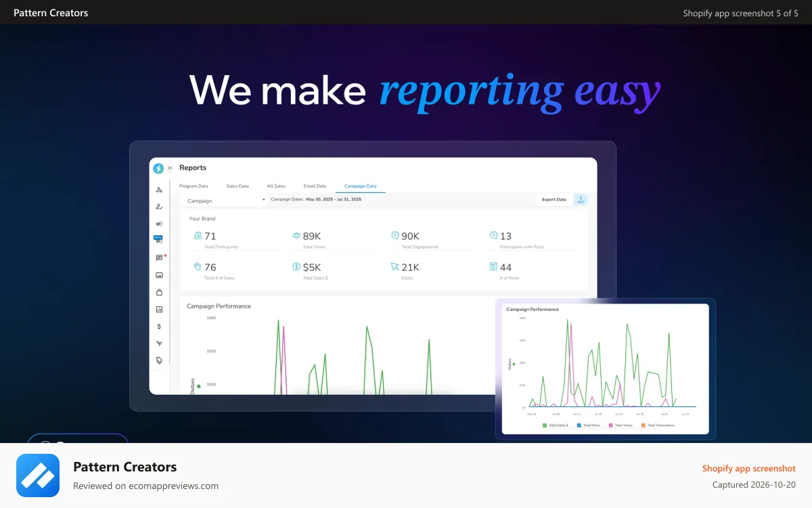Viewport: 812px width, 508px height.
Task: Click the Total Views eye icon
Action: click(296, 236)
